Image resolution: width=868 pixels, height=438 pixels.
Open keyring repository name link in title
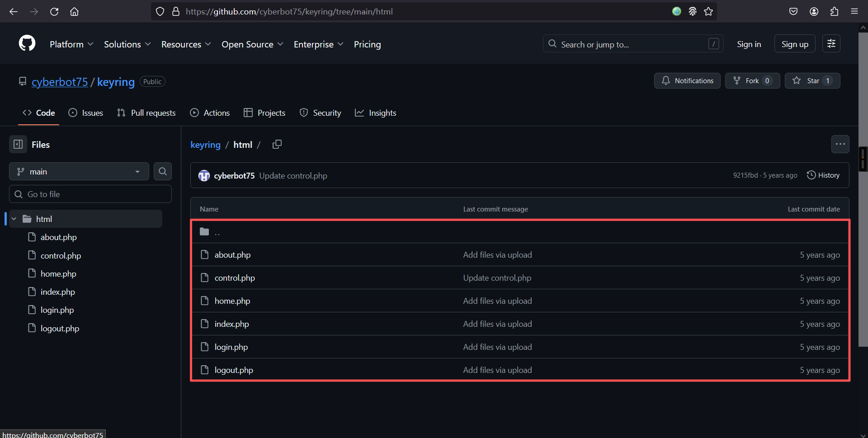click(x=116, y=82)
